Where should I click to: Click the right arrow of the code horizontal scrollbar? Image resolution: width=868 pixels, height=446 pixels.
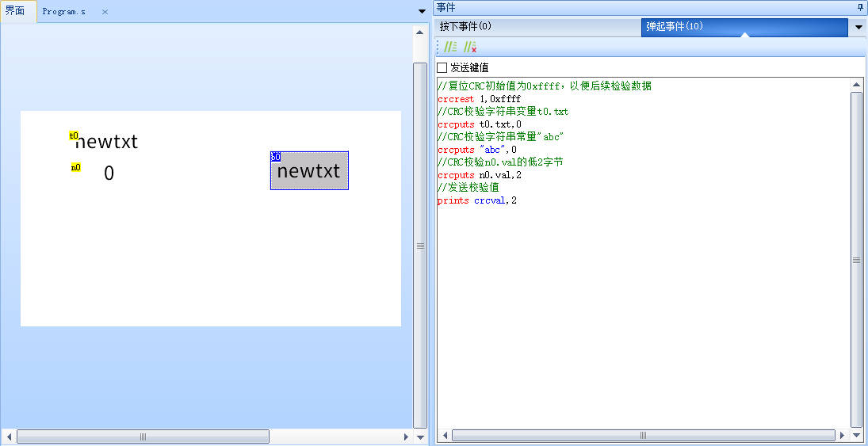[843, 435]
